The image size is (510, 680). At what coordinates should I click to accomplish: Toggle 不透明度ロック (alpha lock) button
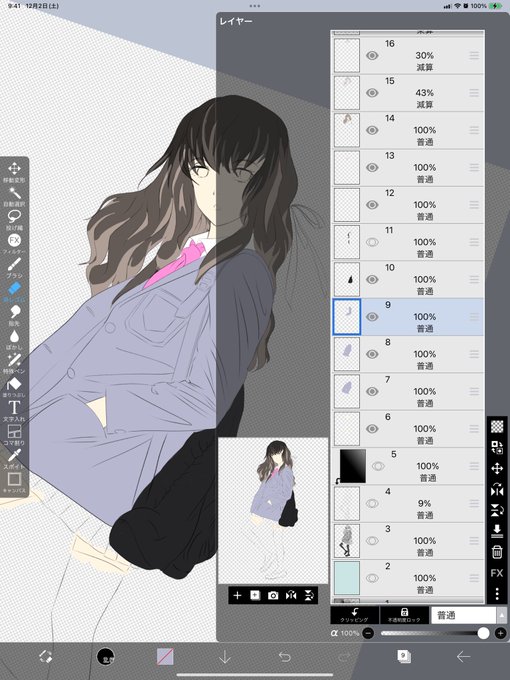pyautogui.click(x=404, y=615)
